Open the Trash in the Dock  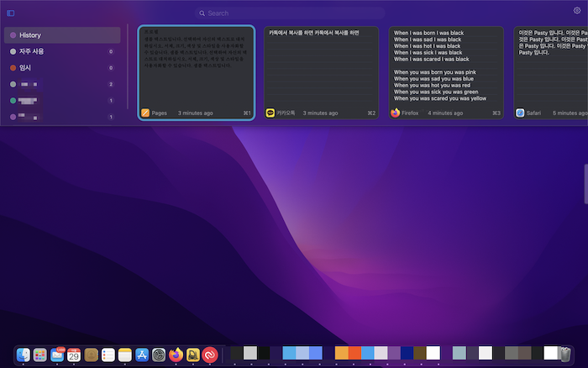(565, 355)
